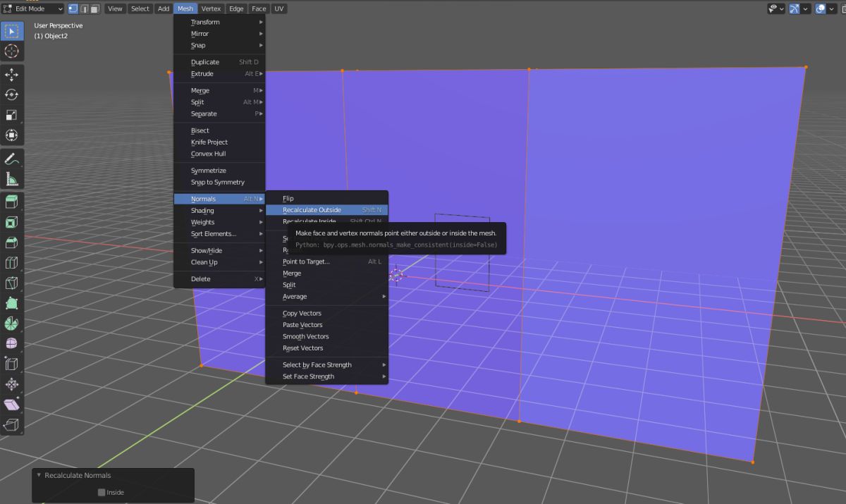
Task: Choose Convex Hull
Action: pos(219,153)
